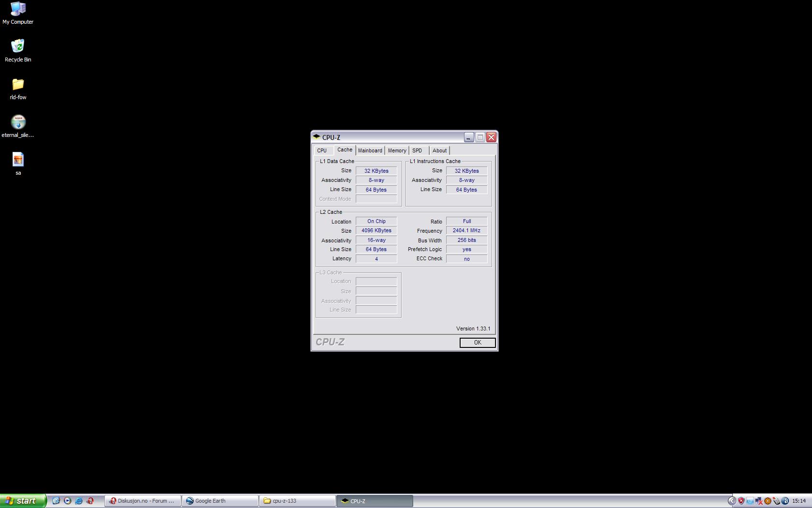The height and width of the screenshot is (508, 812).
Task: Select the rld-fow folder on desktop
Action: coord(18,89)
